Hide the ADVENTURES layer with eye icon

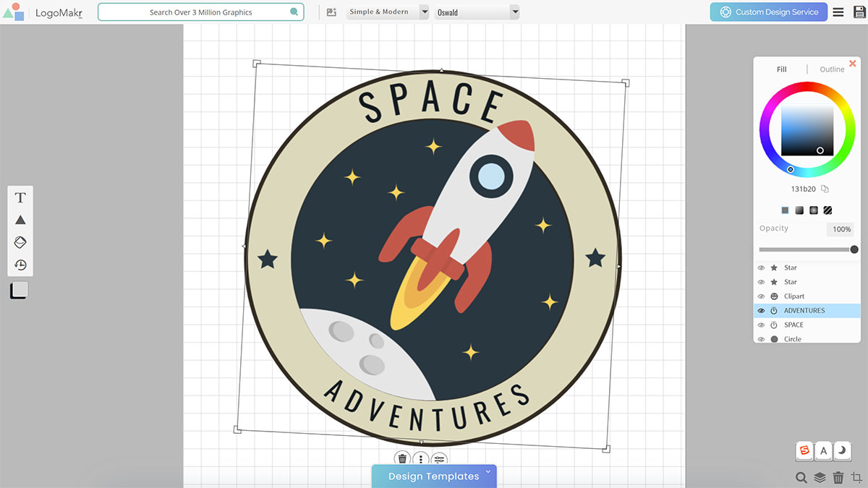(761, 311)
